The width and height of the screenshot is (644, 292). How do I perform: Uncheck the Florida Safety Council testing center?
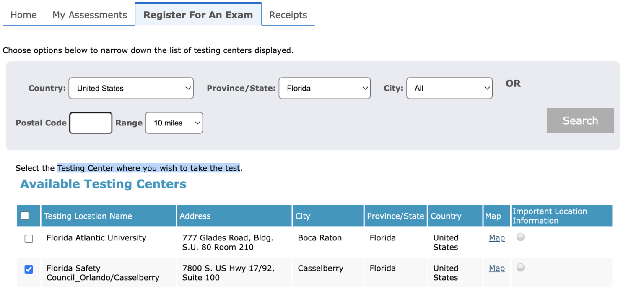[x=29, y=269]
